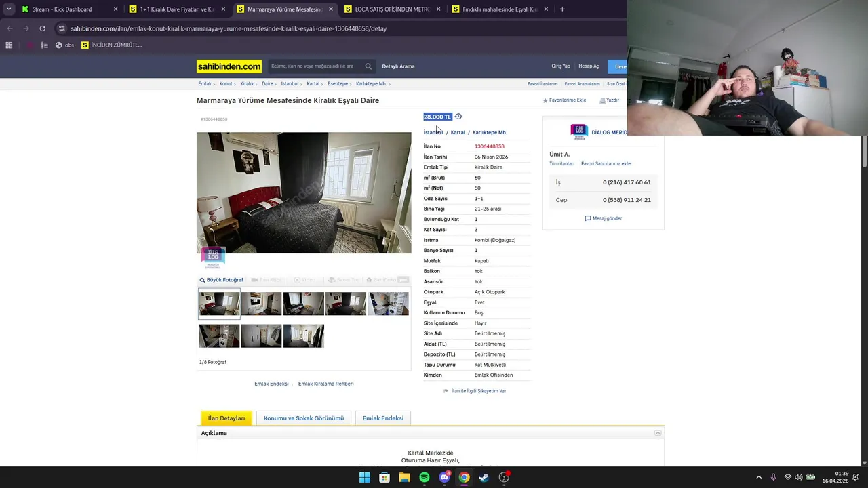Image resolution: width=868 pixels, height=488 pixels.
Task: Click Detaylı Arama link
Action: pyautogui.click(x=398, y=66)
